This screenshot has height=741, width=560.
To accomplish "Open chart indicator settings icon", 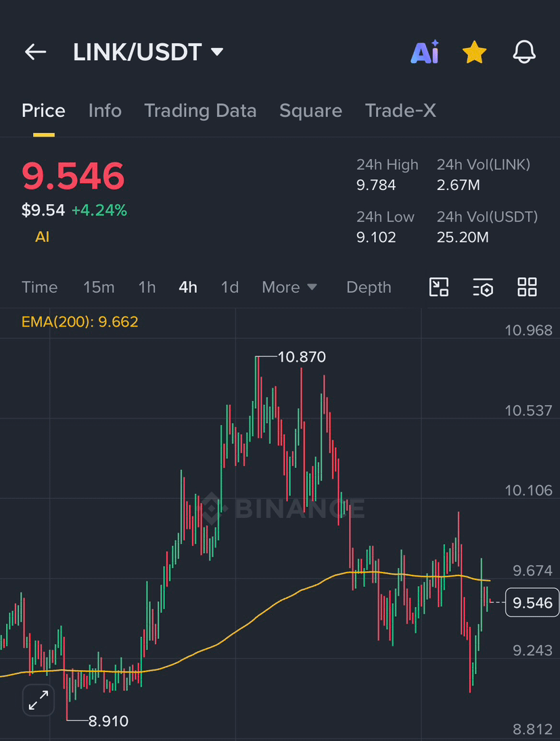I will pyautogui.click(x=483, y=287).
